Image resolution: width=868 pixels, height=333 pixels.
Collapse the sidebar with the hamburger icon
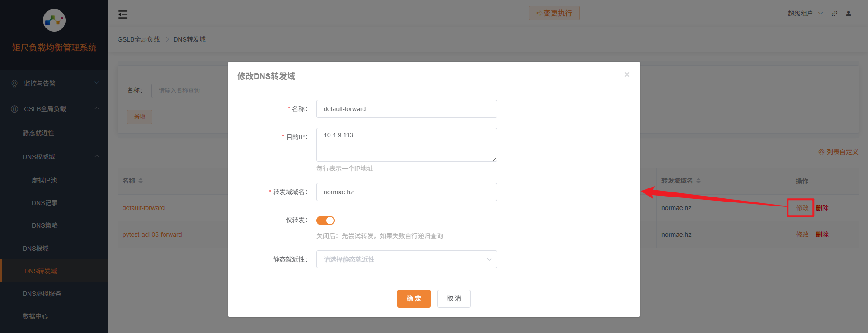(123, 14)
